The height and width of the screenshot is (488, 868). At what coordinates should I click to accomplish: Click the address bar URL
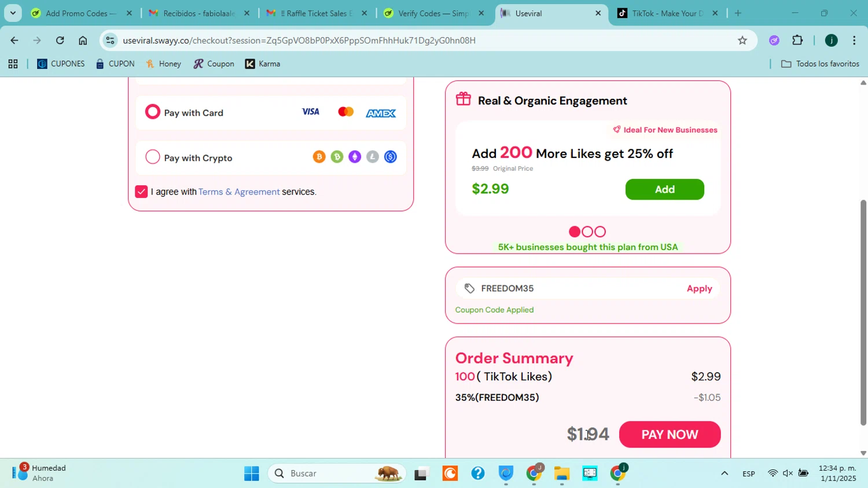(299, 40)
